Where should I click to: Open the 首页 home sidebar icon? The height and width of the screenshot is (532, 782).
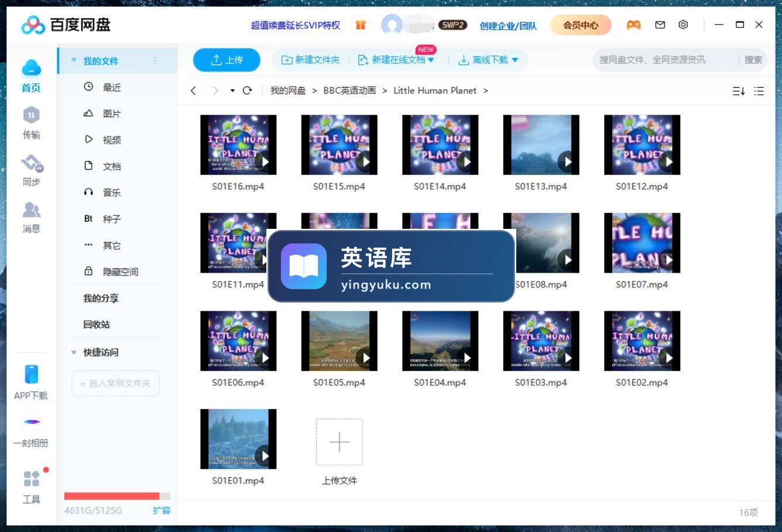pos(31,75)
